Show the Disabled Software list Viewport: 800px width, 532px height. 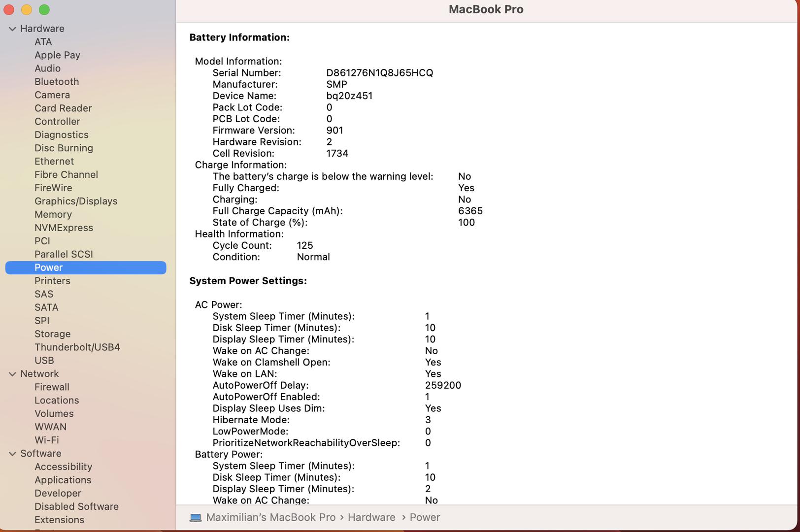76,507
